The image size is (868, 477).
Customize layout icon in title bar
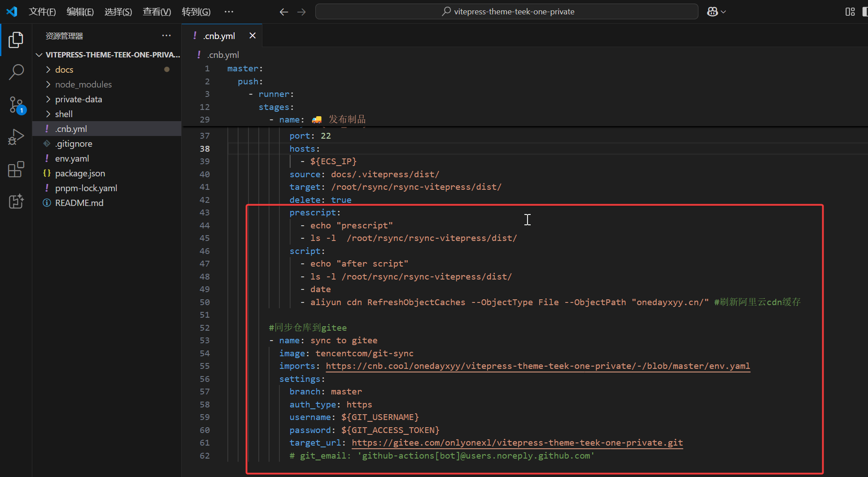click(x=850, y=12)
